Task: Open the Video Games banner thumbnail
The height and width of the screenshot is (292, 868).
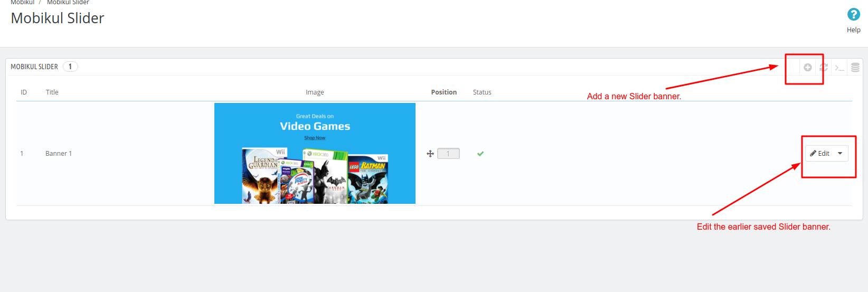Action: (x=315, y=153)
